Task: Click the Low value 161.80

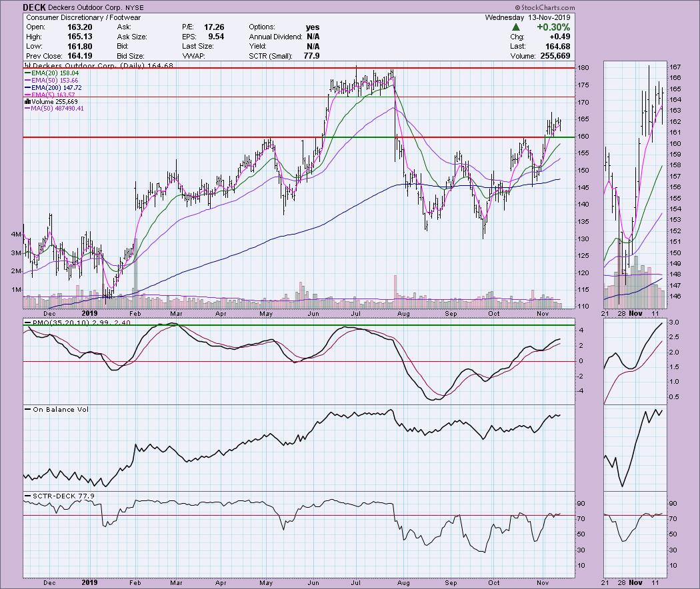Action: click(x=80, y=47)
